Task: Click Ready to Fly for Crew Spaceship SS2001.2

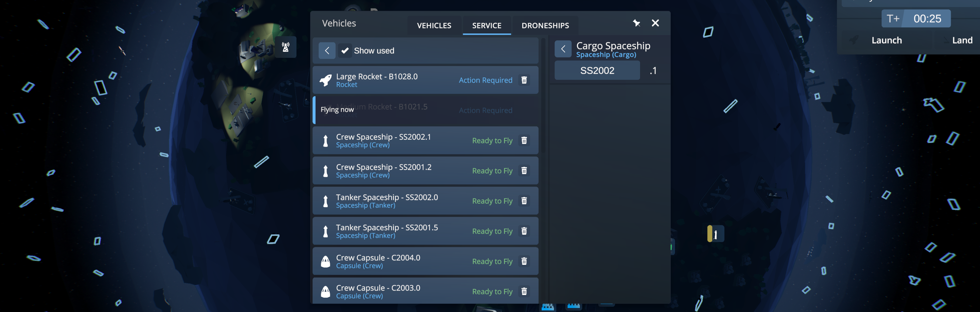Action: pos(492,171)
